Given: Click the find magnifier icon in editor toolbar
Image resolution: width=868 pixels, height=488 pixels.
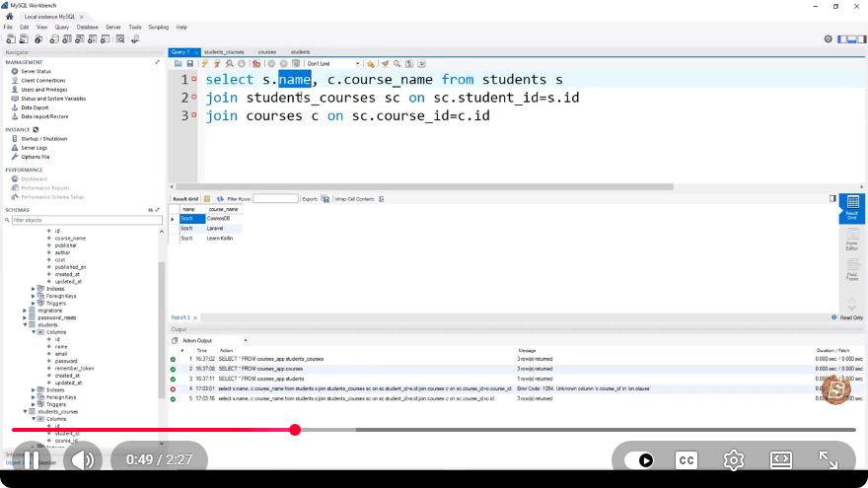Looking at the screenshot, I should pyautogui.click(x=397, y=64).
